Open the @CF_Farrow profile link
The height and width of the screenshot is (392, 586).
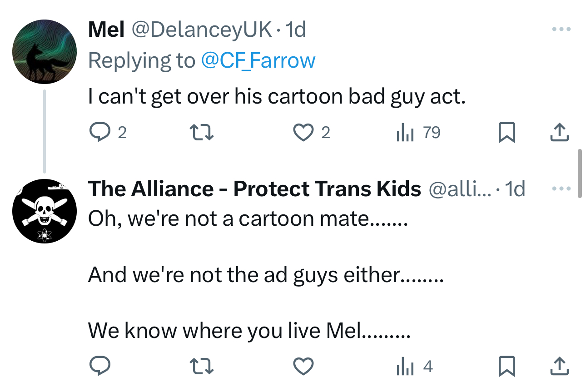(x=258, y=60)
